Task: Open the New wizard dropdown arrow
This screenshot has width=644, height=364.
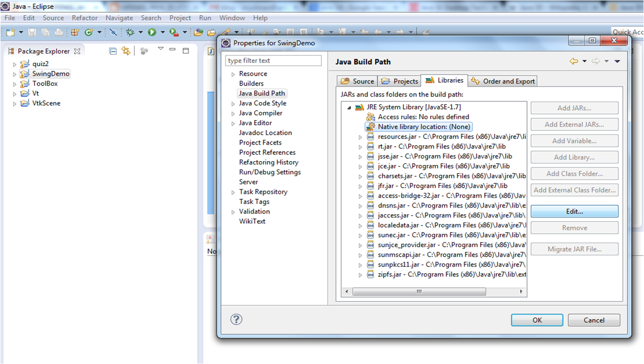Action: coord(21,32)
